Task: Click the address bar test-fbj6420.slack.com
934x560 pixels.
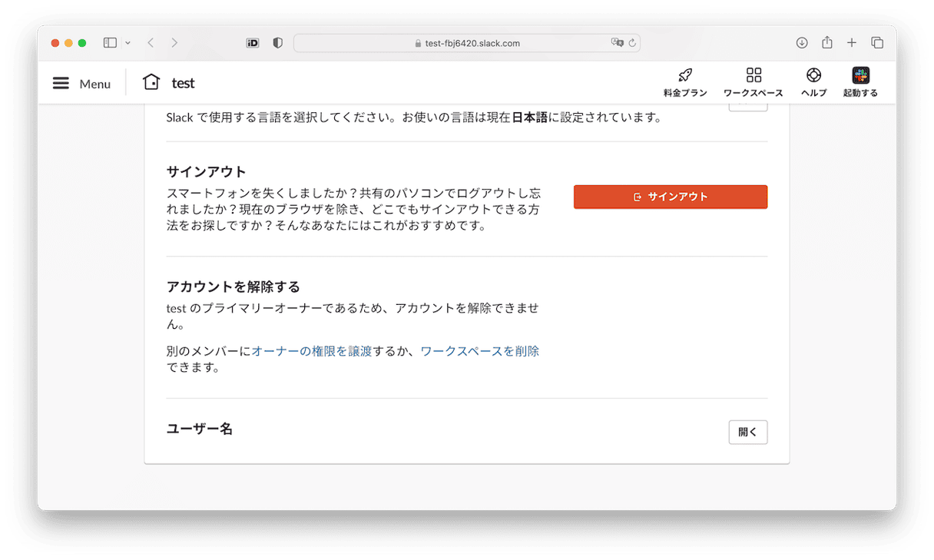Action: pyautogui.click(x=467, y=43)
